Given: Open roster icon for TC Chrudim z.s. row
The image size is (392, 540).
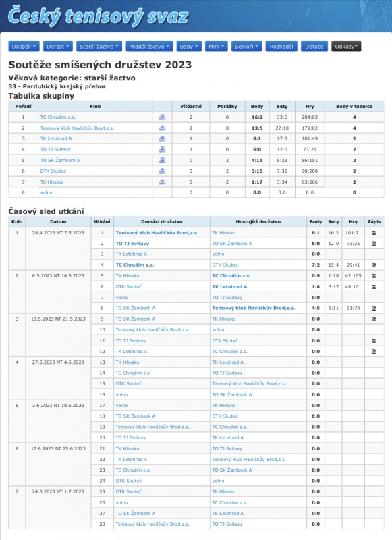Looking at the screenshot, I should [162, 117].
